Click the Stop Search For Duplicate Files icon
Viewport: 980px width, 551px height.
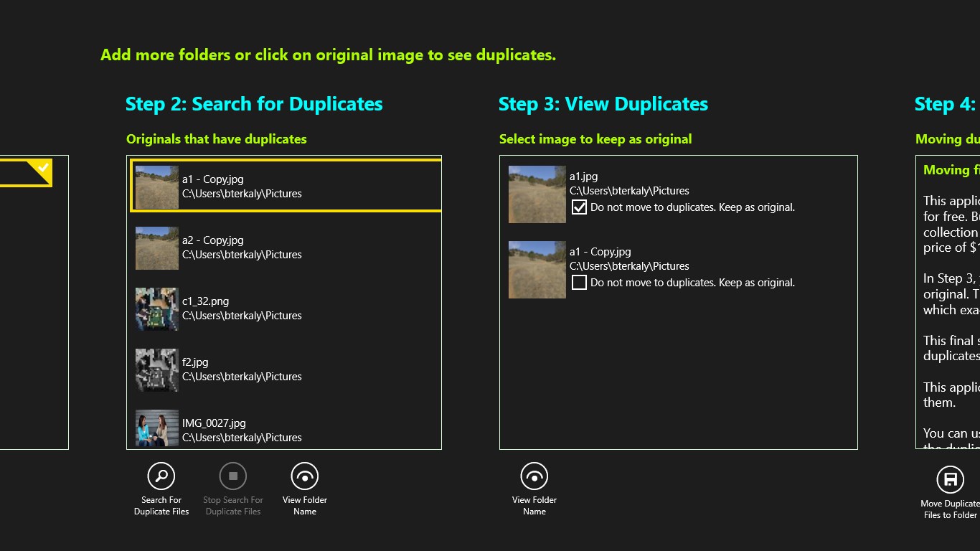click(x=232, y=476)
